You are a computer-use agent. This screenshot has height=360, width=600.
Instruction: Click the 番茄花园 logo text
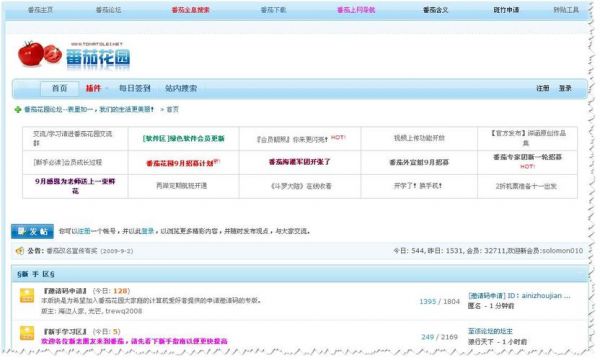[98, 58]
